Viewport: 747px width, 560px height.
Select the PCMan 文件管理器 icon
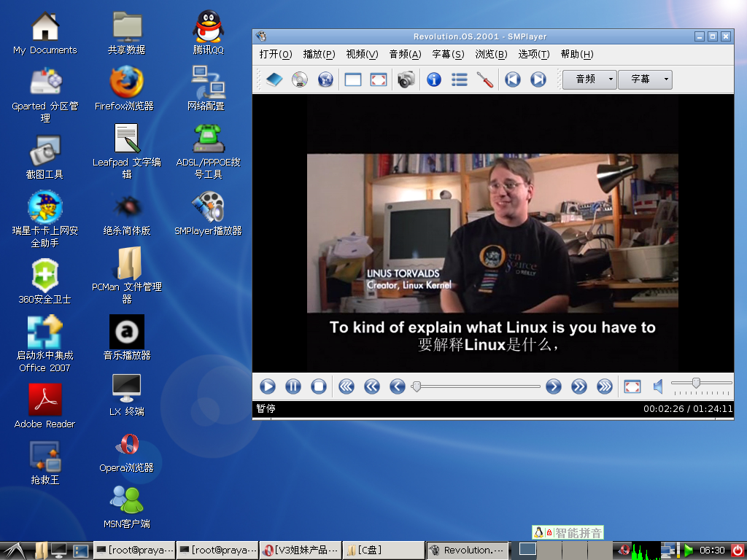point(127,275)
